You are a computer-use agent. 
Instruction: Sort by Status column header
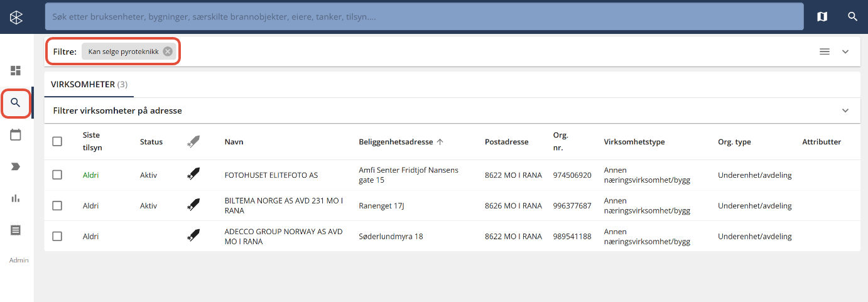tap(151, 142)
